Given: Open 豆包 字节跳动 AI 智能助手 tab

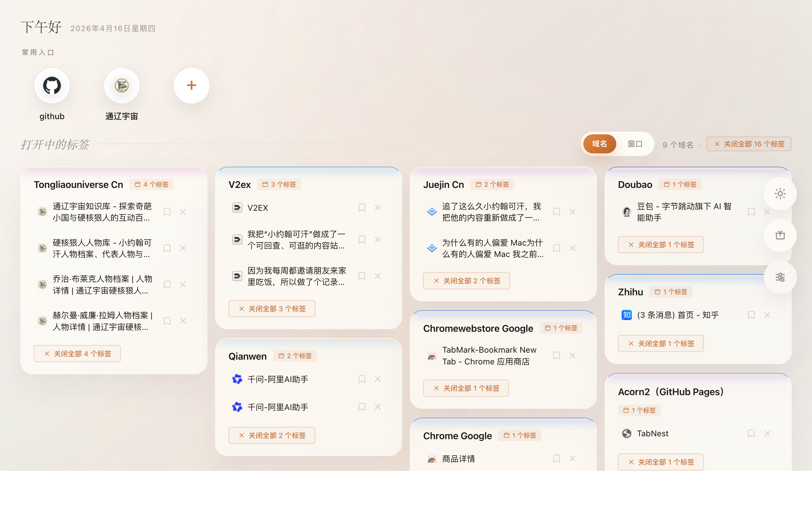Looking at the screenshot, I should click(684, 212).
